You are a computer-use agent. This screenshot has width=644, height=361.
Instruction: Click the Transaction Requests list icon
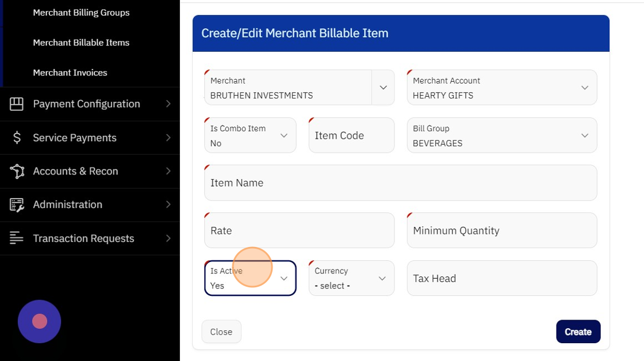click(17, 238)
